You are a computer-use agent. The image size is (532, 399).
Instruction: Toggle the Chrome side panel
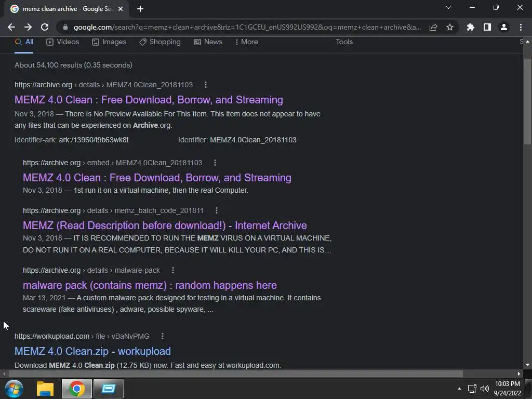(x=487, y=27)
